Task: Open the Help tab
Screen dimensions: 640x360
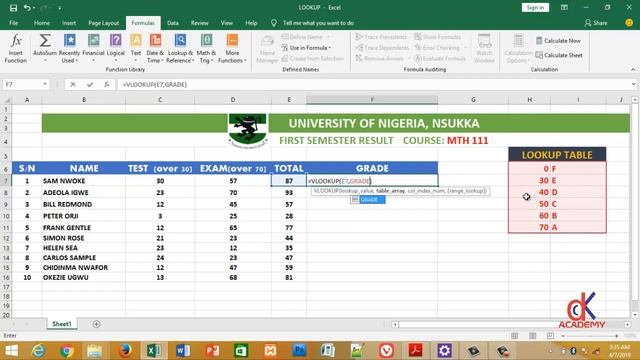Action: (x=251, y=23)
